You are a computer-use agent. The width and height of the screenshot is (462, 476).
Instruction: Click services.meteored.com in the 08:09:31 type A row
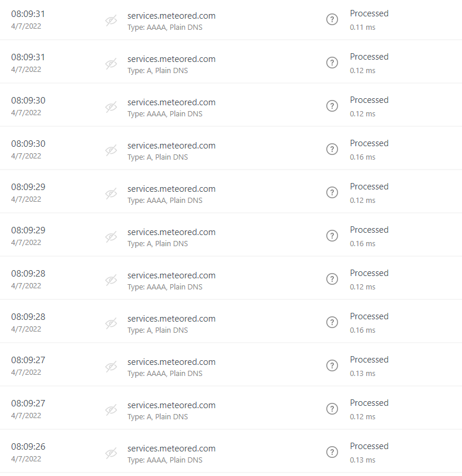point(171,59)
